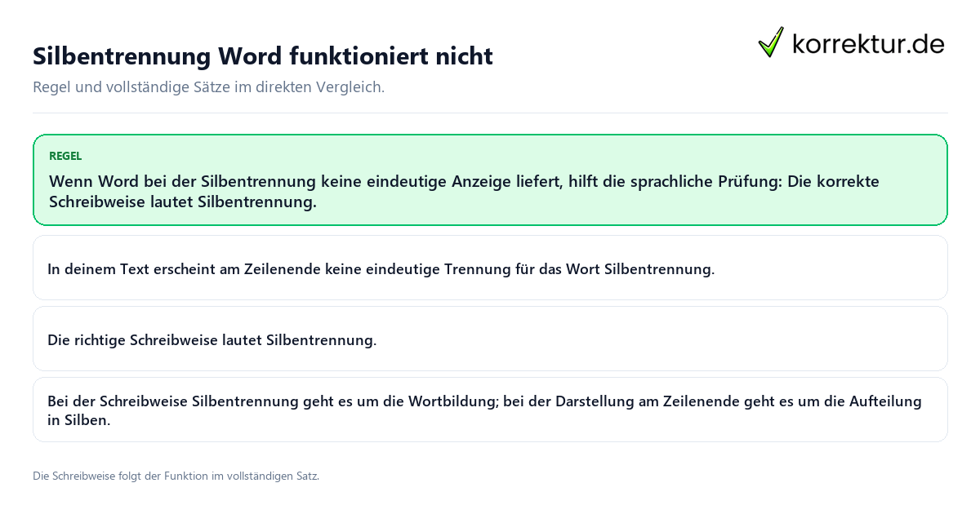980x514 pixels.
Task: Select the heading 'Silbentrennung Word funktioniert nicht'
Action: pyautogui.click(x=263, y=56)
